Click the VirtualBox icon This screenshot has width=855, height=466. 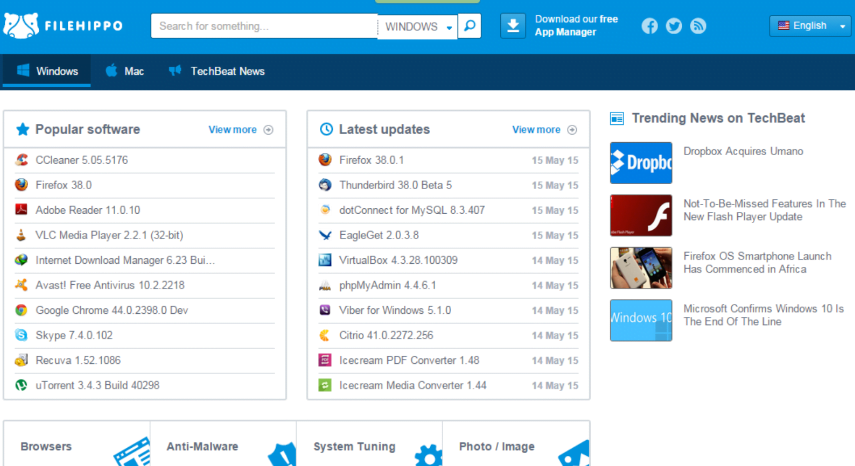pyautogui.click(x=325, y=260)
